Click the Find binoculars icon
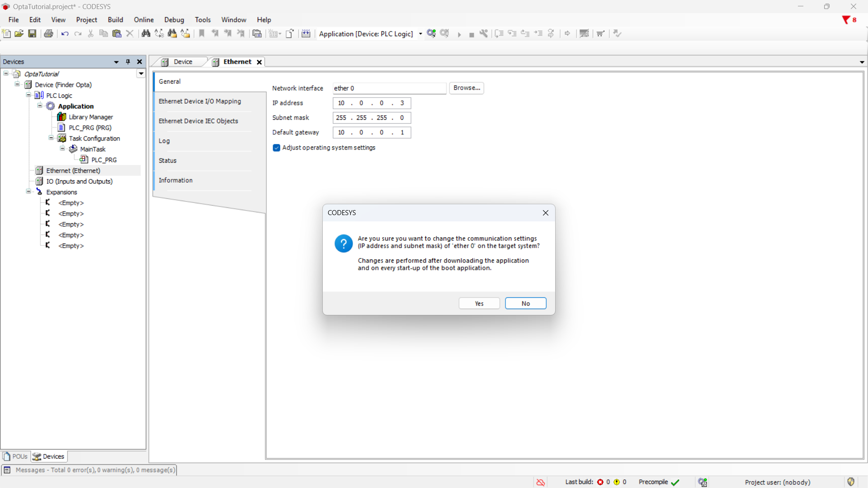The image size is (868, 488). 146,33
